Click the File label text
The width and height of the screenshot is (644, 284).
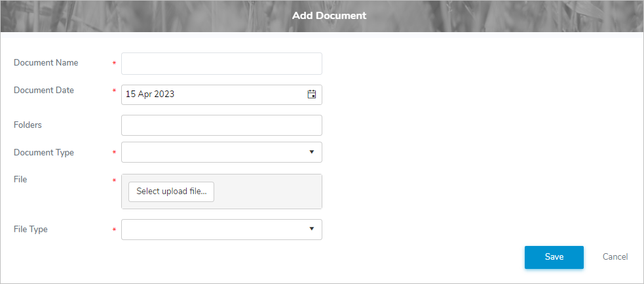click(x=20, y=179)
